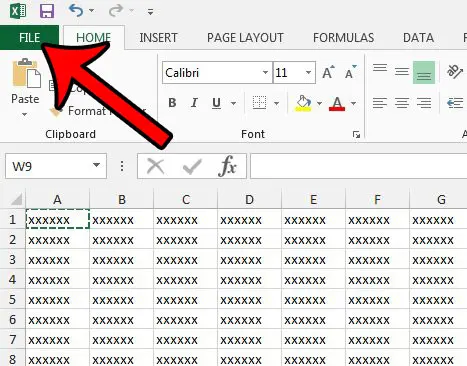The width and height of the screenshot is (467, 366).
Task: Select column A header
Action: (57, 199)
